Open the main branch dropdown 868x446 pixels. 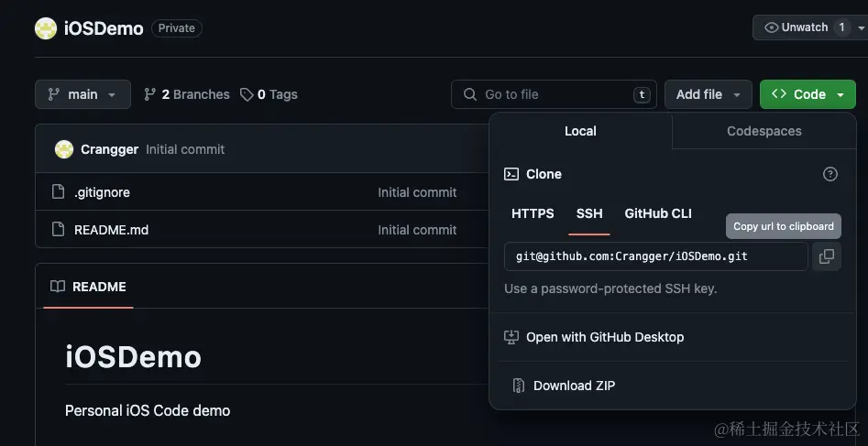pyautogui.click(x=82, y=94)
